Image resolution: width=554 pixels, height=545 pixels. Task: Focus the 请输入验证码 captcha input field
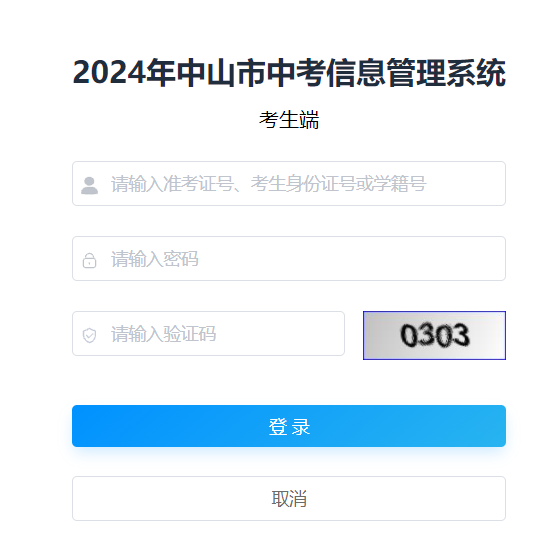208,333
